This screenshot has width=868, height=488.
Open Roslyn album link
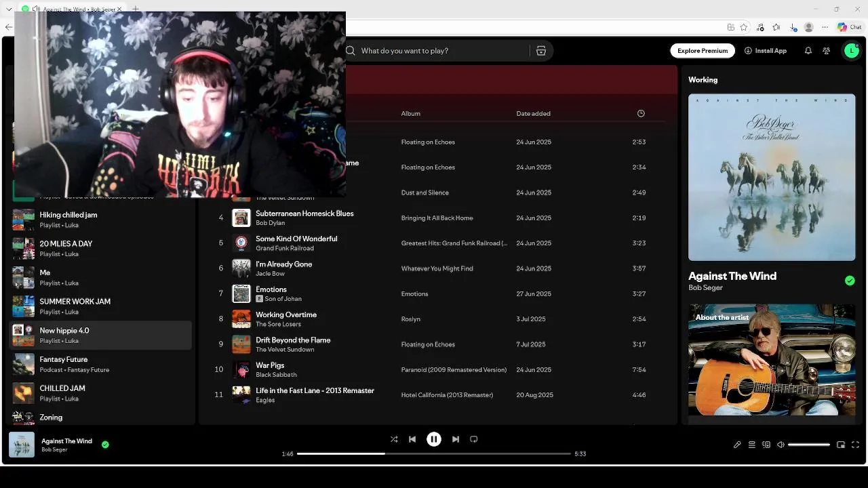pyautogui.click(x=411, y=319)
